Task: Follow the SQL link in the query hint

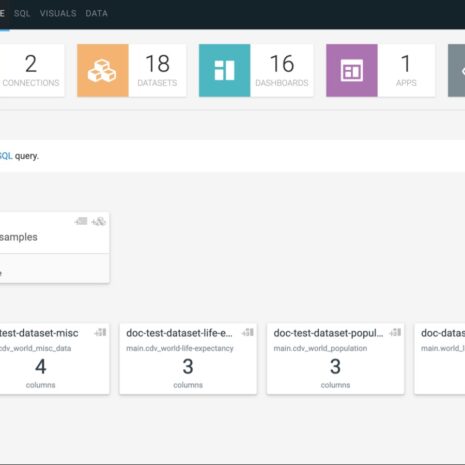Action: pos(6,156)
